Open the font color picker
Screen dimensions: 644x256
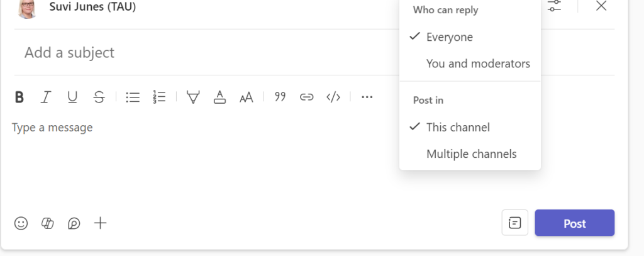point(219,97)
